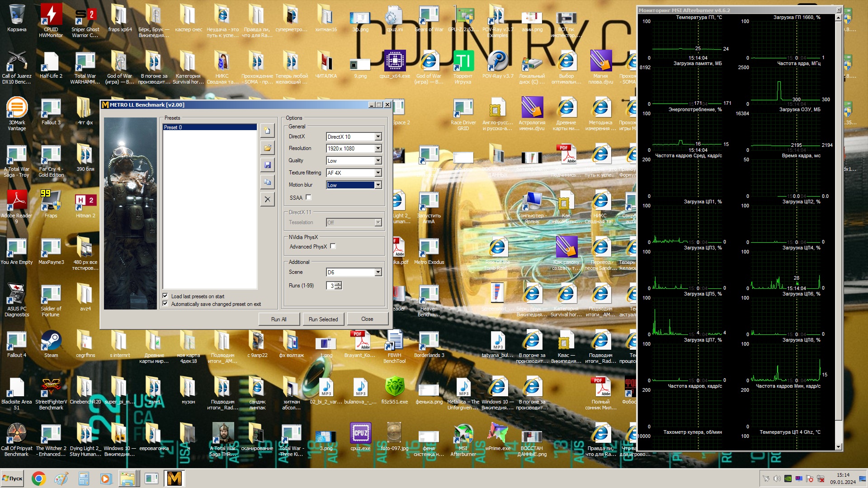This screenshot has height=488, width=868.
Task: Click Google Chrome in the taskbar
Action: 38,479
